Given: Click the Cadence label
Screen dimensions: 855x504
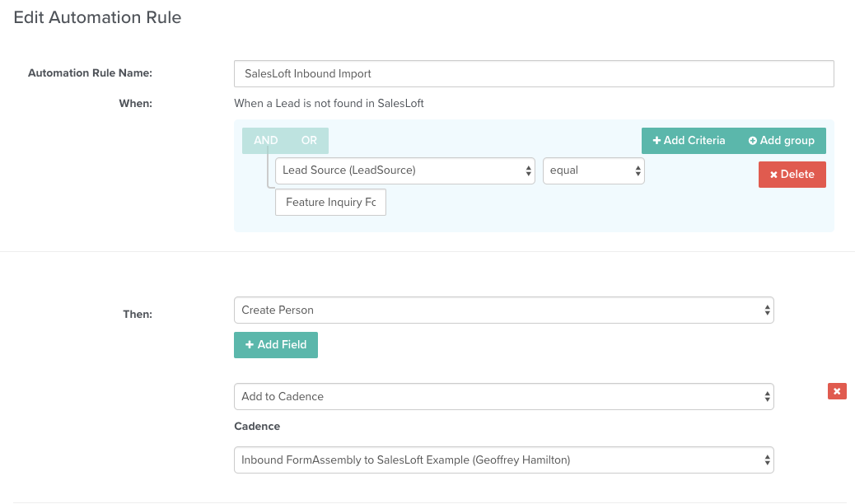Looking at the screenshot, I should point(257,427).
